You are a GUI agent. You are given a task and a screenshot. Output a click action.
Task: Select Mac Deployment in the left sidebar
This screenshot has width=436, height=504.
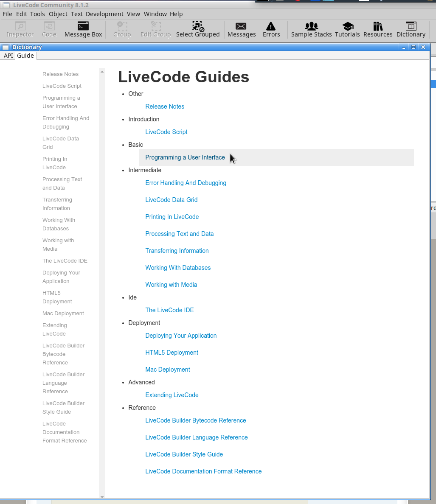click(x=63, y=314)
